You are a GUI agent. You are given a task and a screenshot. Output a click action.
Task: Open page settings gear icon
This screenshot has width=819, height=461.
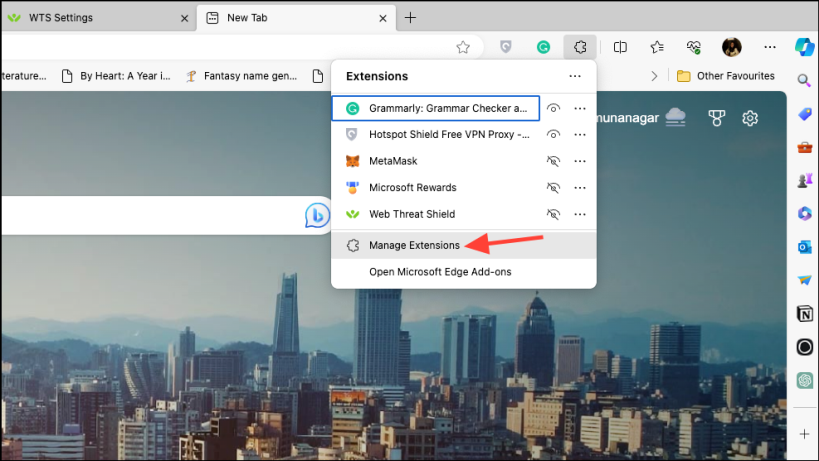coord(750,118)
